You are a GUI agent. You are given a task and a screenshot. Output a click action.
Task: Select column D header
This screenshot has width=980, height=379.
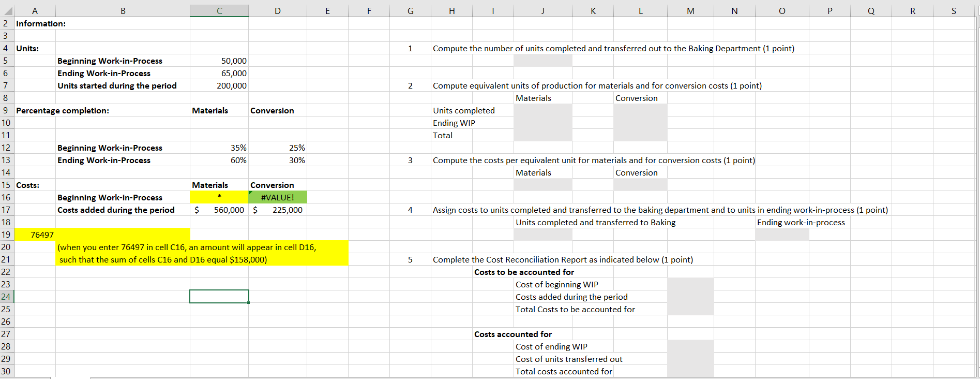click(x=278, y=10)
